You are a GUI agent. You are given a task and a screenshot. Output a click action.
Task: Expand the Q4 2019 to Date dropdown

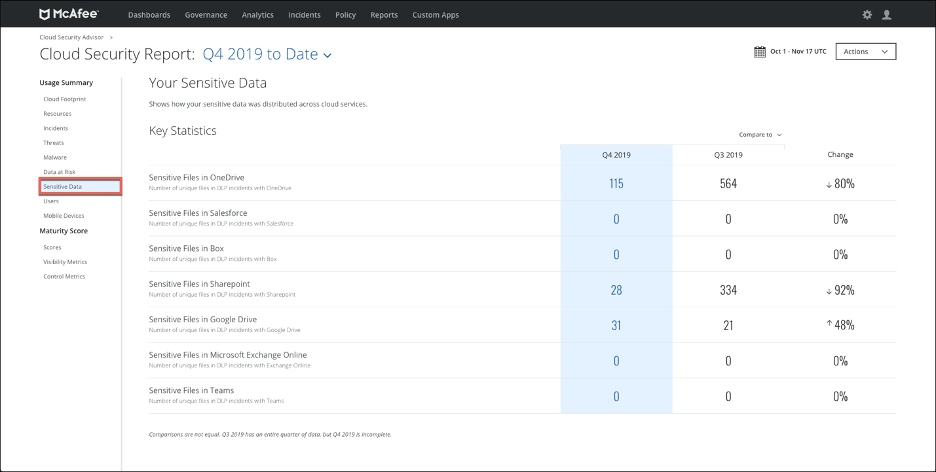tap(267, 54)
